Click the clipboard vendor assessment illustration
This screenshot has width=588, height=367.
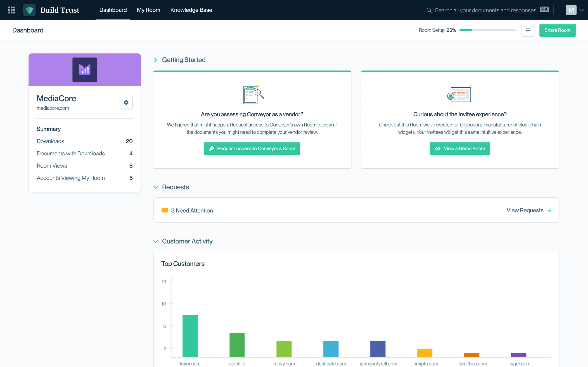tap(253, 94)
